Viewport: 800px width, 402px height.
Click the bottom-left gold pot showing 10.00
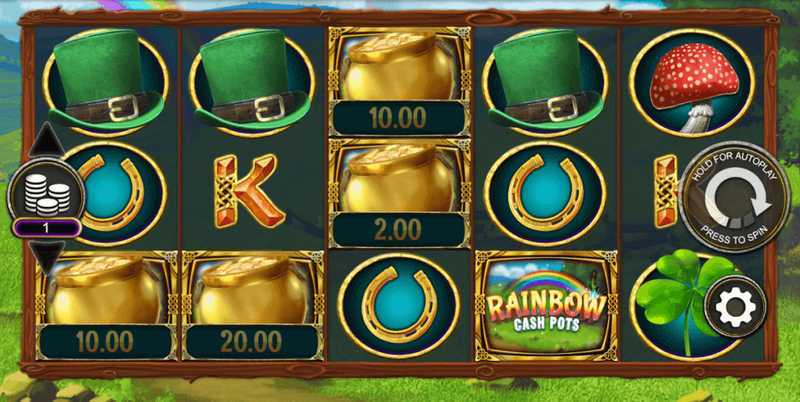pyautogui.click(x=106, y=305)
